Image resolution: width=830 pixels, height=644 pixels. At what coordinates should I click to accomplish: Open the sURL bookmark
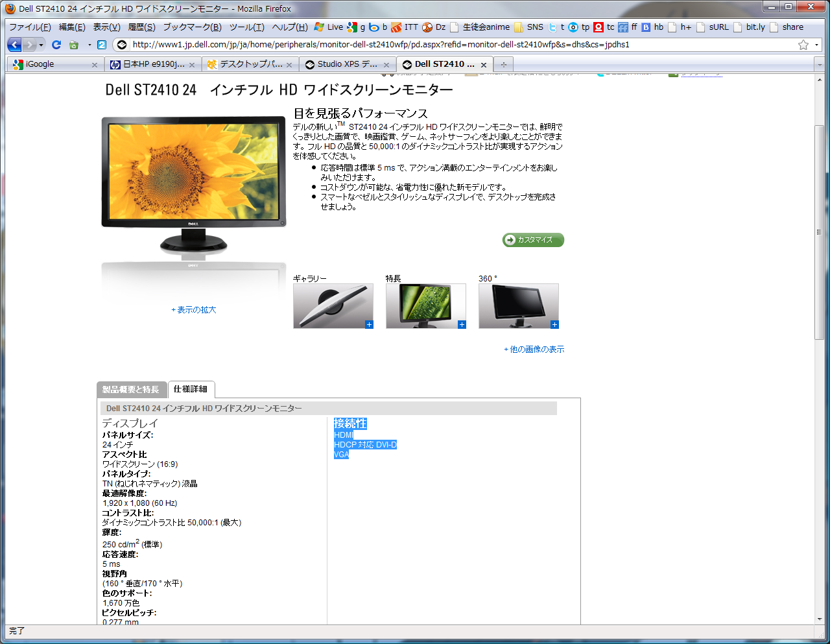pos(713,27)
